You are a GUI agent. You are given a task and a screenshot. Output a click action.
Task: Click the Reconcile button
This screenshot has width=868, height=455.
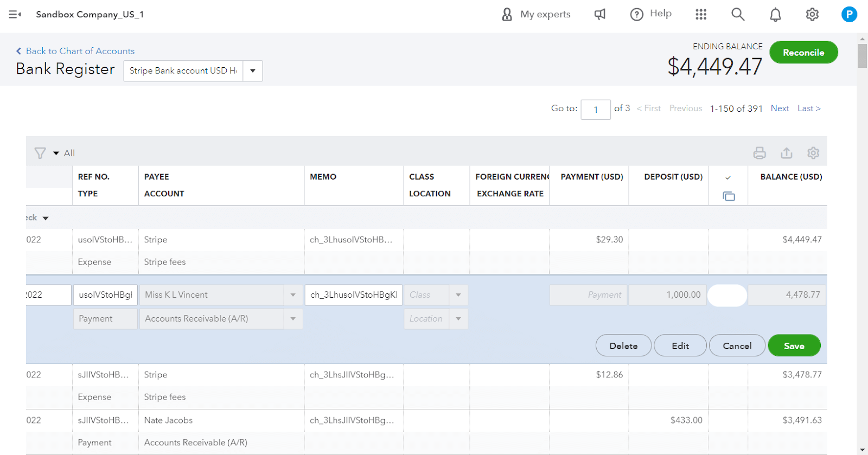[x=803, y=53]
